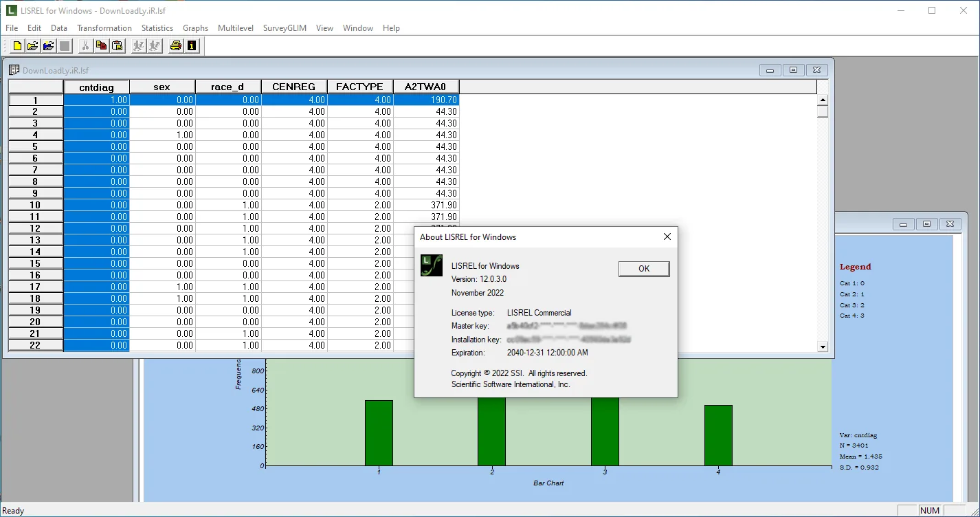Screen dimensions: 980x517
Task: Click the LISREL logo in About dialog
Action: (432, 265)
